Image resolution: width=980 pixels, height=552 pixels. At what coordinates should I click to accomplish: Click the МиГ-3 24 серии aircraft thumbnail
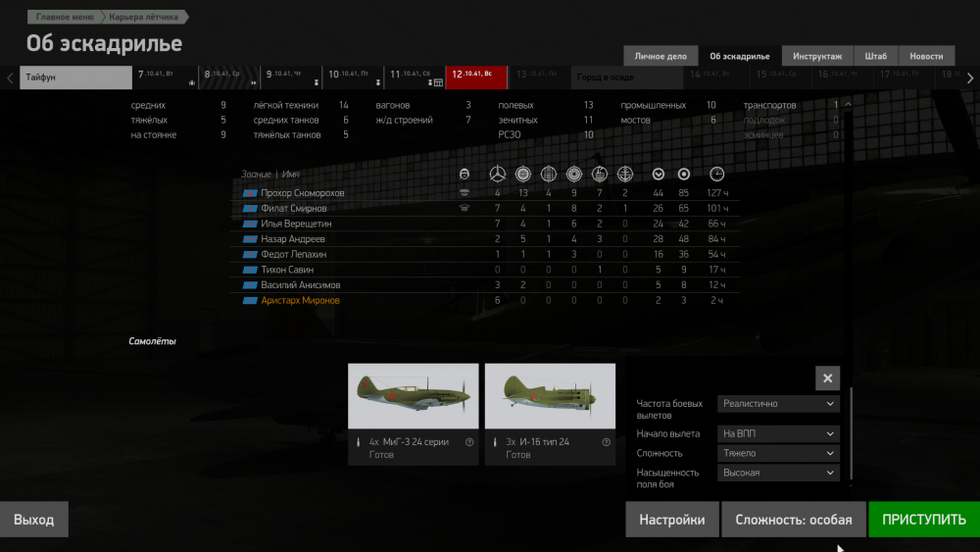414,396
